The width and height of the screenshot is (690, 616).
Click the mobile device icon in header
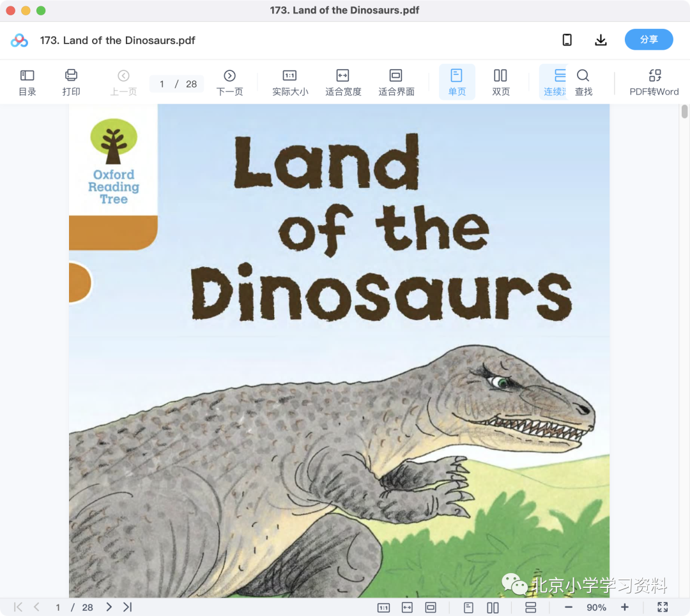(x=567, y=40)
